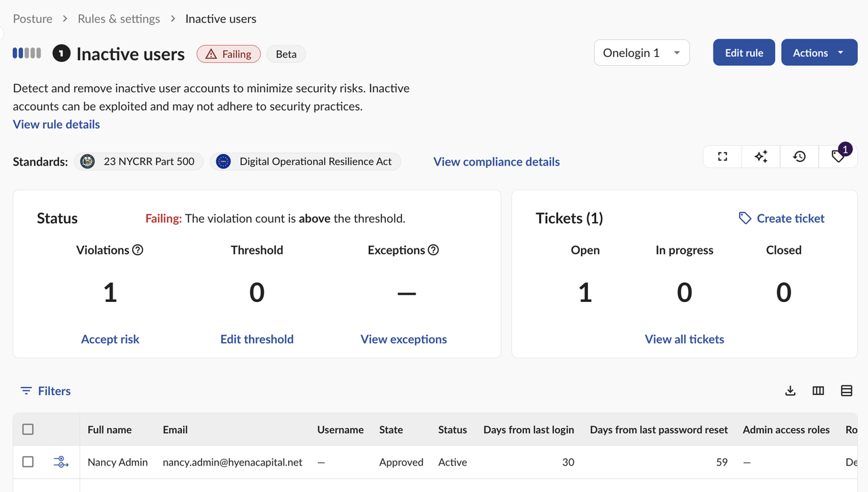Click the Violations help question-mark icon
The height and width of the screenshot is (492, 868).
click(138, 250)
